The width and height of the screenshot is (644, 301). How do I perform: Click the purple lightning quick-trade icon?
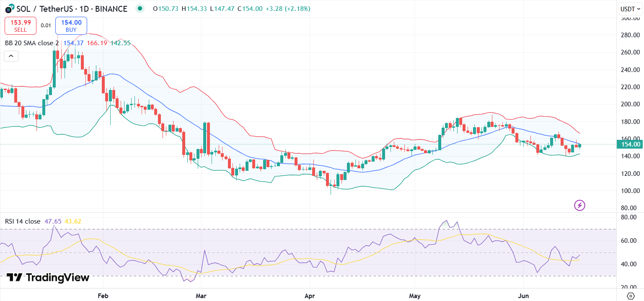point(579,205)
